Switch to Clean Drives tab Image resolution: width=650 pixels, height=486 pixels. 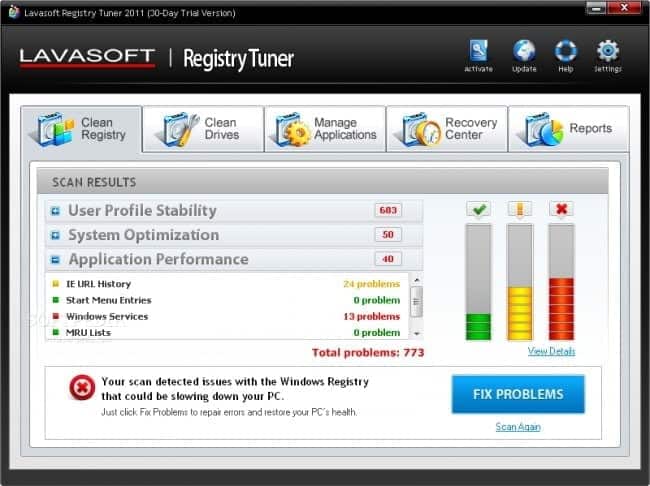[203, 129]
